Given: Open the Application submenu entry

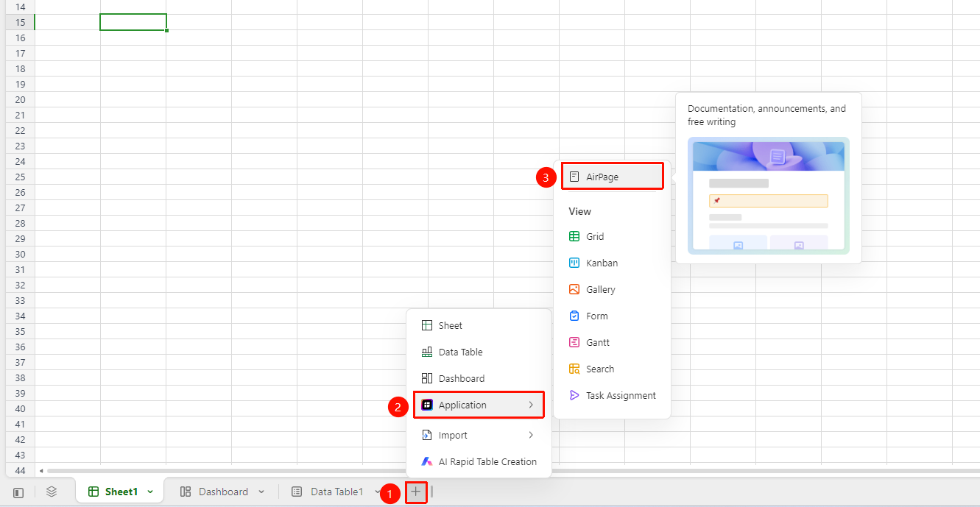Looking at the screenshot, I should 479,405.
